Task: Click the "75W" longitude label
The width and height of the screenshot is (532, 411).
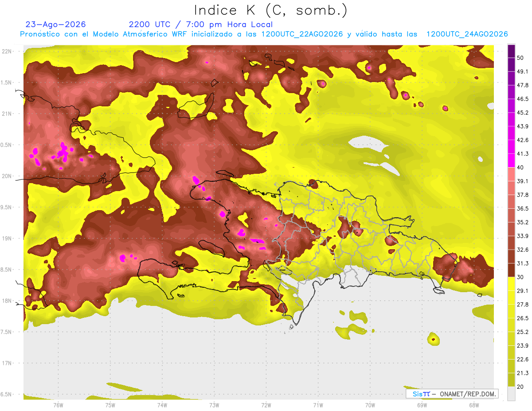Action: coord(110,405)
